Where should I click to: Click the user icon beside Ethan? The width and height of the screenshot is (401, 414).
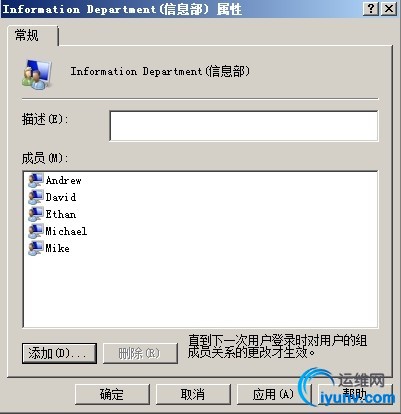pyautogui.click(x=36, y=214)
